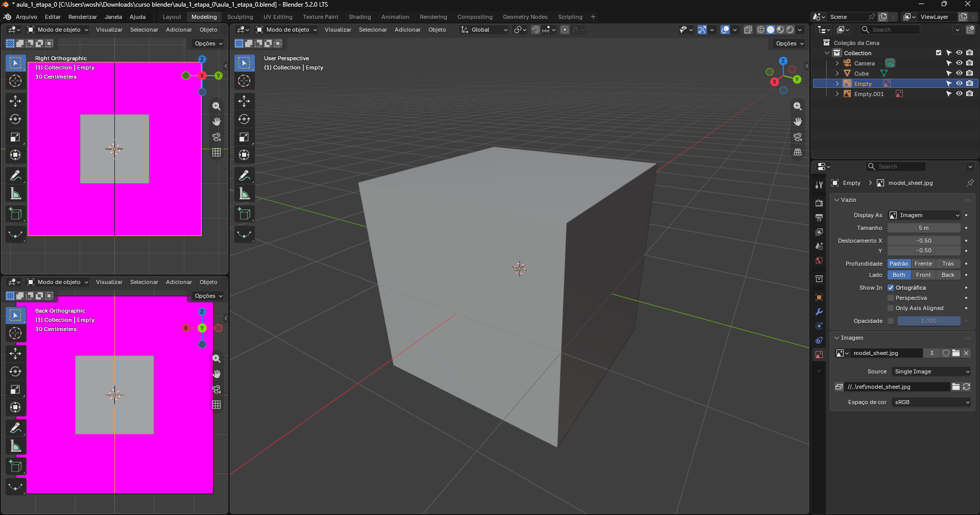This screenshot has height=515, width=980.
Task: Click the Tamanho size field
Action: pyautogui.click(x=924, y=228)
